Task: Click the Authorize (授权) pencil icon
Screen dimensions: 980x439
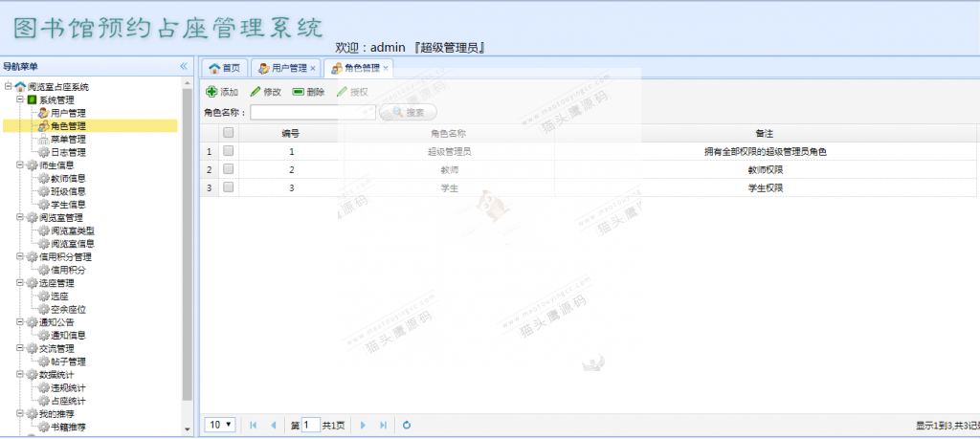Action: pos(342,92)
